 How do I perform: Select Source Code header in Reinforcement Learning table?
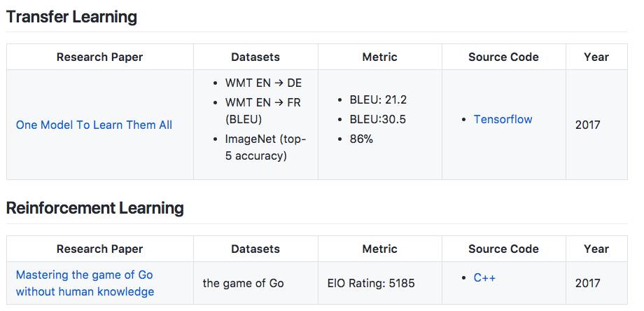pos(503,249)
